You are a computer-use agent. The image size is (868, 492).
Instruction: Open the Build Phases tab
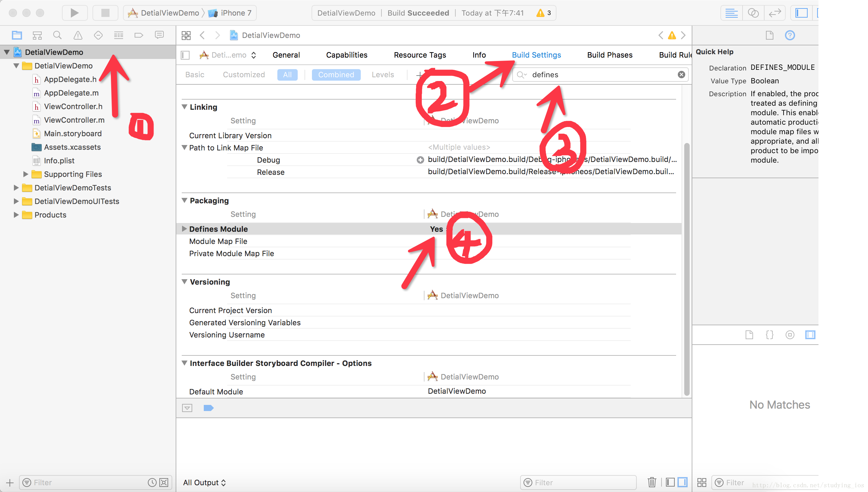[610, 55]
